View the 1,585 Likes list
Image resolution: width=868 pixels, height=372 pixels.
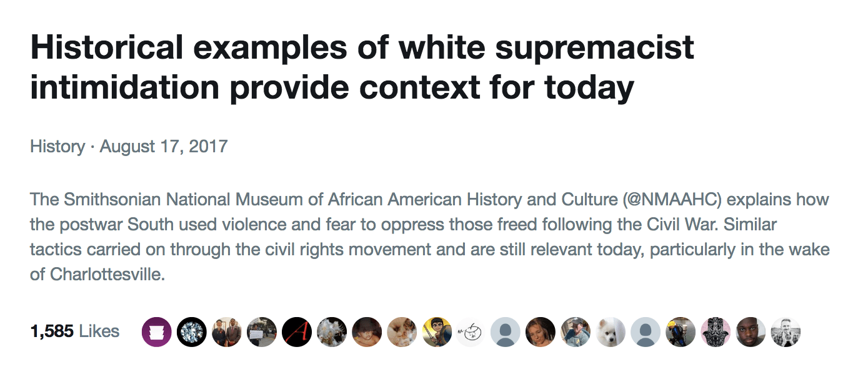(75, 331)
